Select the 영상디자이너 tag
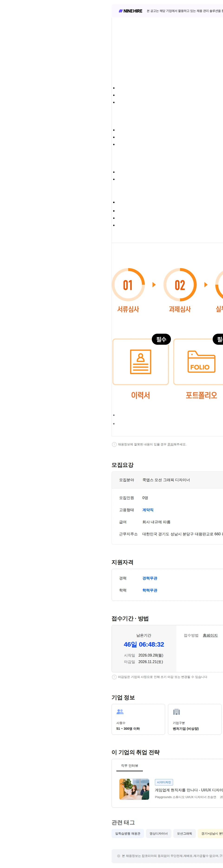223x868 pixels. click(x=159, y=833)
